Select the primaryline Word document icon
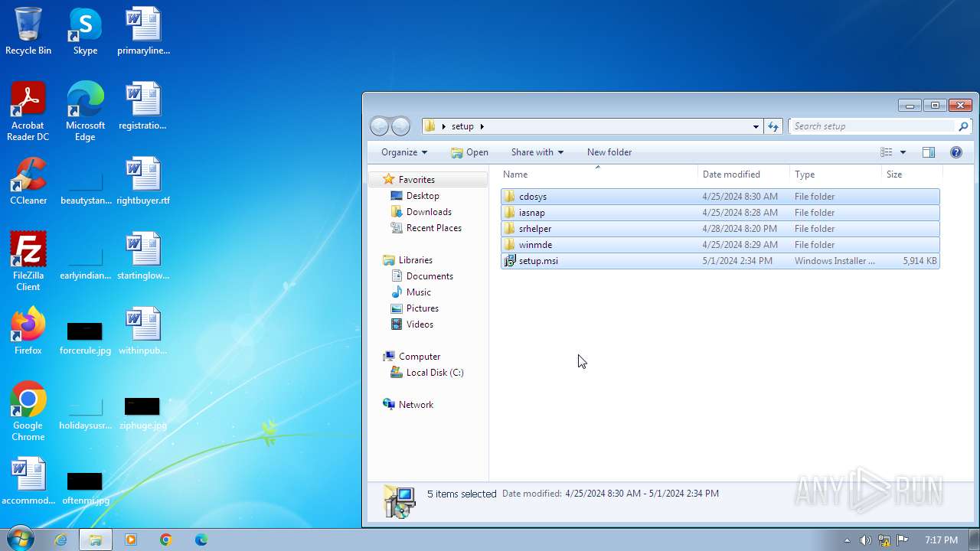This screenshot has height=551, width=980. click(x=143, y=31)
